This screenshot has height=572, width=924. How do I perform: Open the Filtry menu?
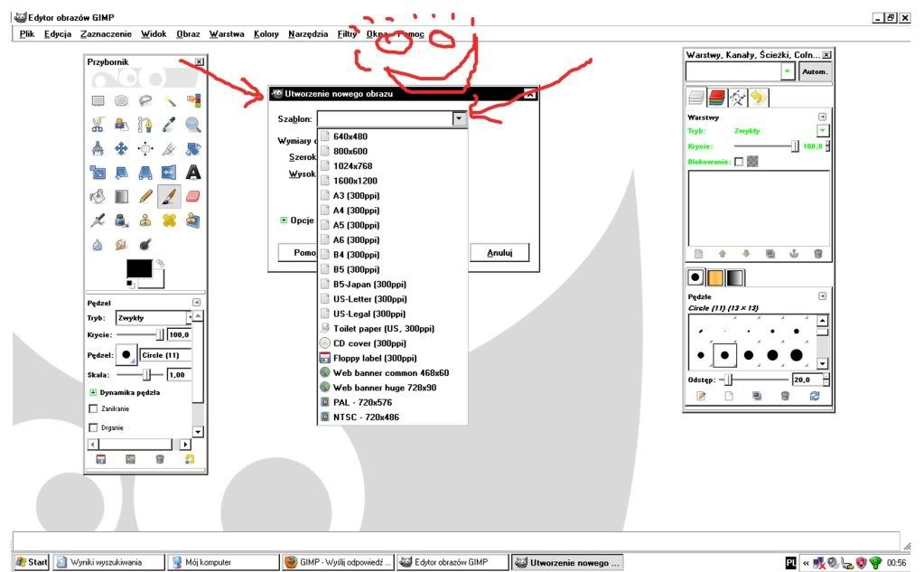pyautogui.click(x=346, y=34)
